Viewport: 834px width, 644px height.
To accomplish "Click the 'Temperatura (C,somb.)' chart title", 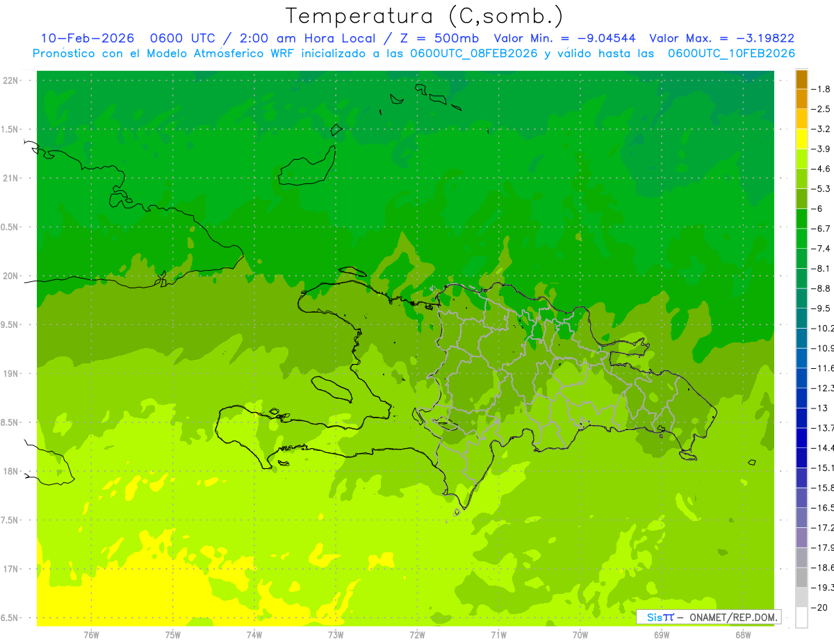I will tap(424, 15).
